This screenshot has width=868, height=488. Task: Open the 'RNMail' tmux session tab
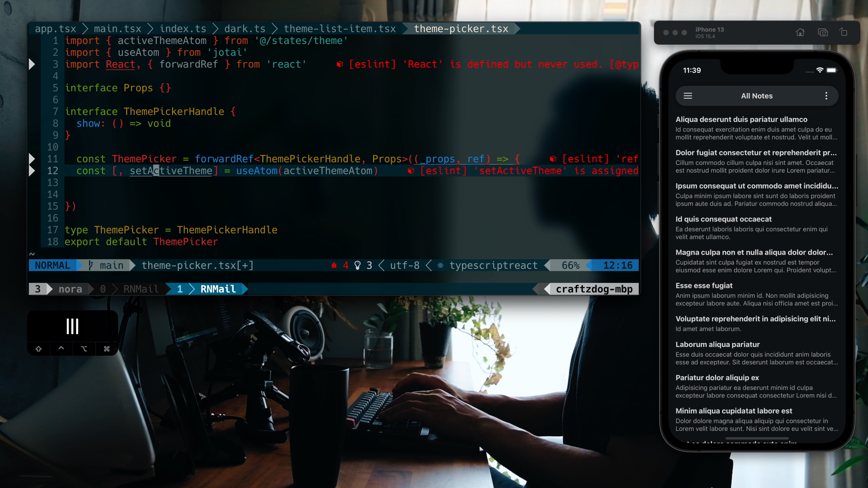[x=218, y=289]
